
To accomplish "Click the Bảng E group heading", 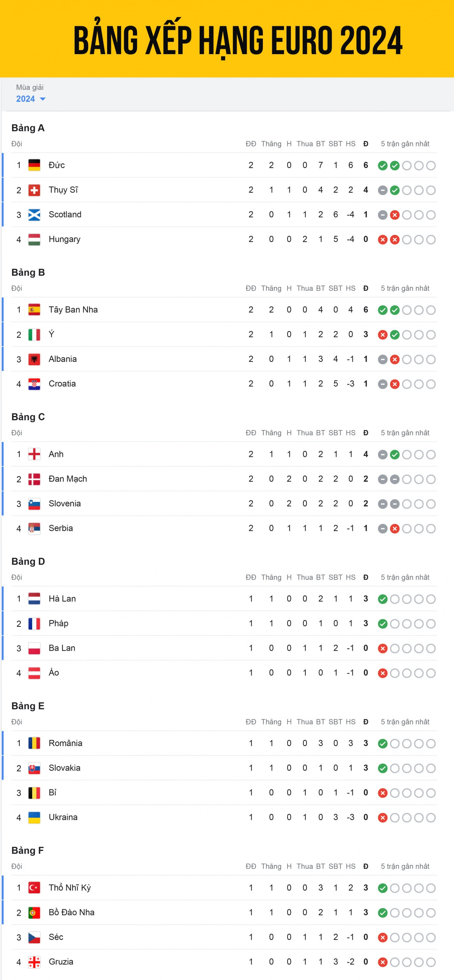I will (x=28, y=706).
